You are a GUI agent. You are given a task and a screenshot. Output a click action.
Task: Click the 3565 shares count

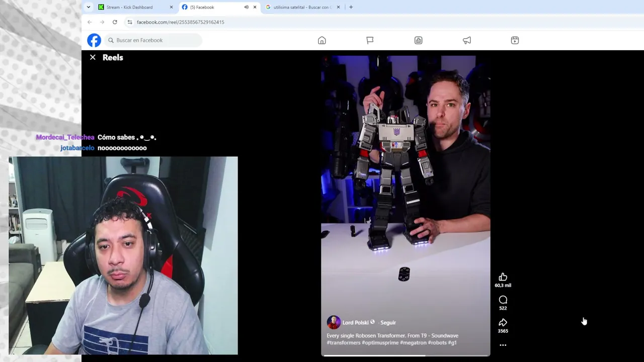click(x=503, y=331)
